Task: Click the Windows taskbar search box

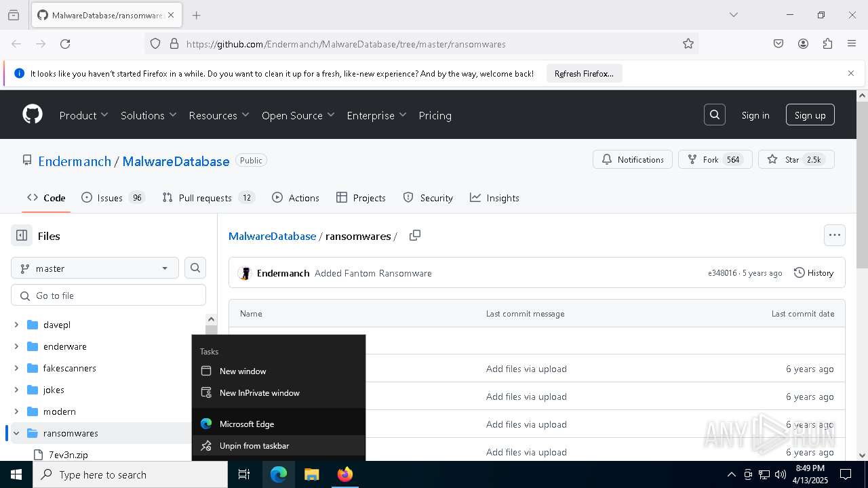Action: click(130, 474)
